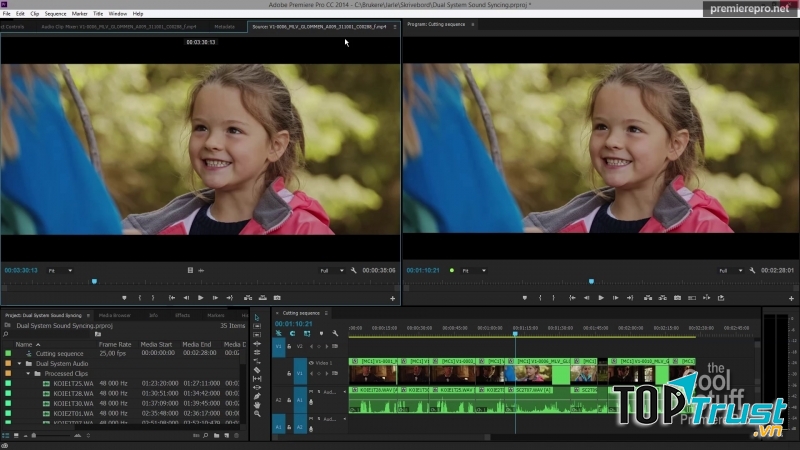
Task: Click Find magnifier at Project panel bottom
Action: [206, 436]
